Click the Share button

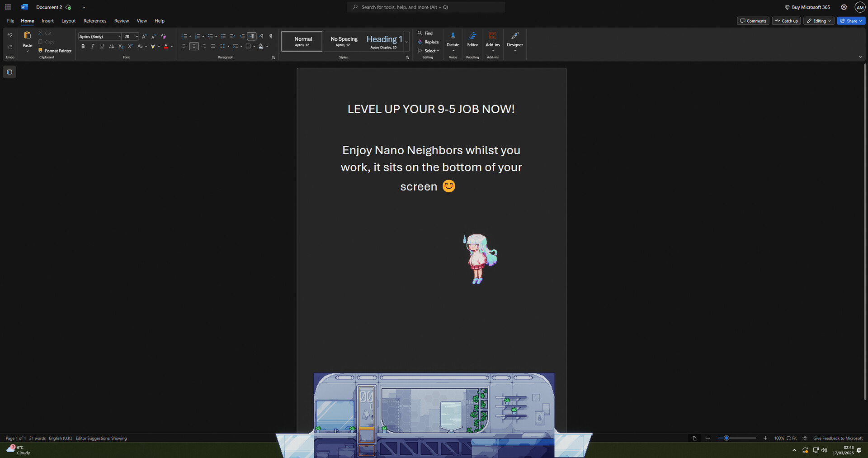851,21
